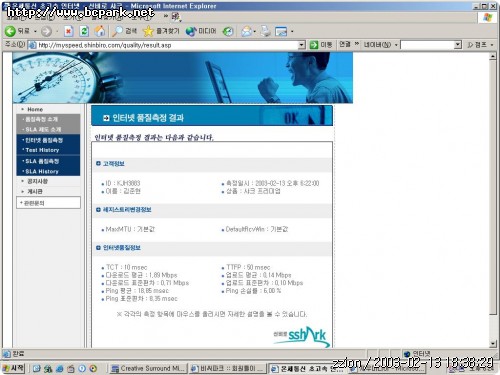Click the sshark logo at the bottom
Screen dimensions: 500x375
pos(302,336)
